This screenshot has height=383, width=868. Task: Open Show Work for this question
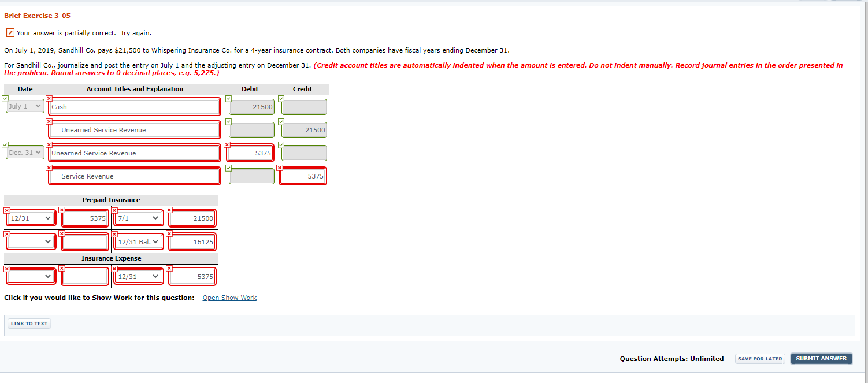click(229, 297)
